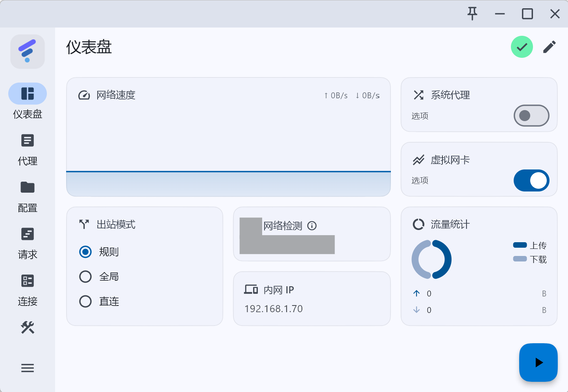
Task: Open the 连接 connections page
Action: click(27, 291)
